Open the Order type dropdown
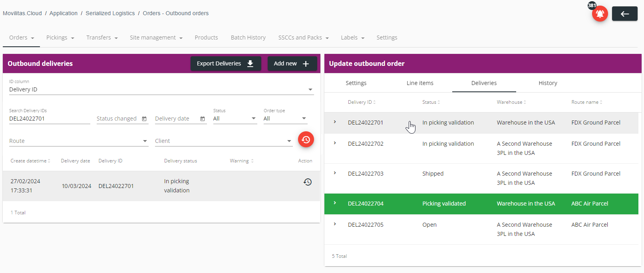 tap(285, 119)
